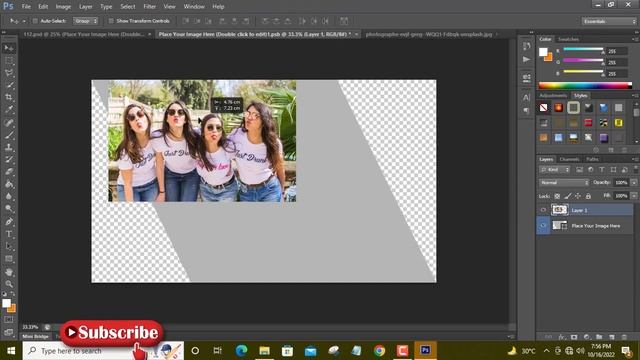Viewport: 640px width, 360px height.
Task: Open the Filter menu
Action: tap(149, 7)
